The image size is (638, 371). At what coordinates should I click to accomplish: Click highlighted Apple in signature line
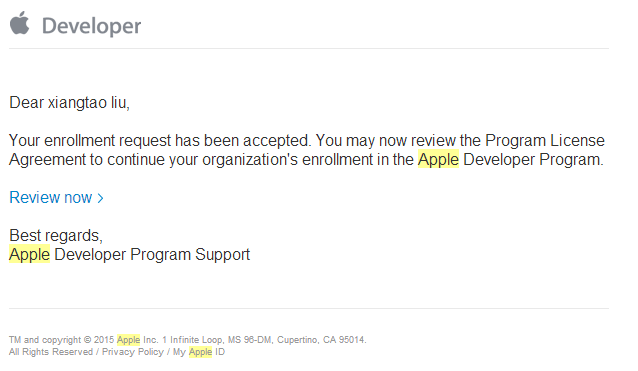(x=29, y=255)
